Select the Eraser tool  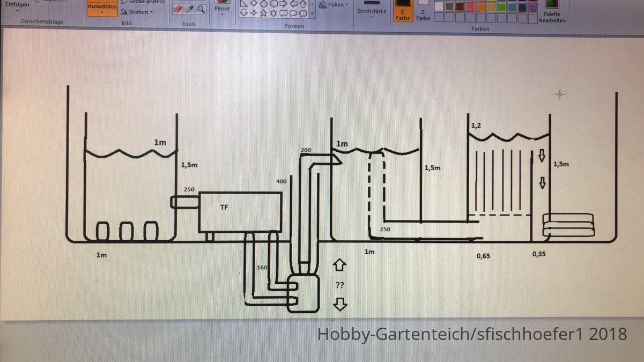179,9
